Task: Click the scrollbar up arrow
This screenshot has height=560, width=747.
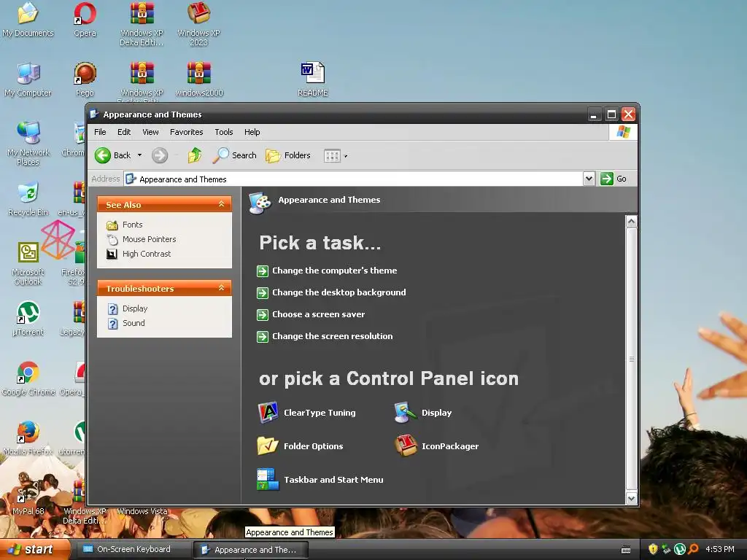Action: point(631,222)
